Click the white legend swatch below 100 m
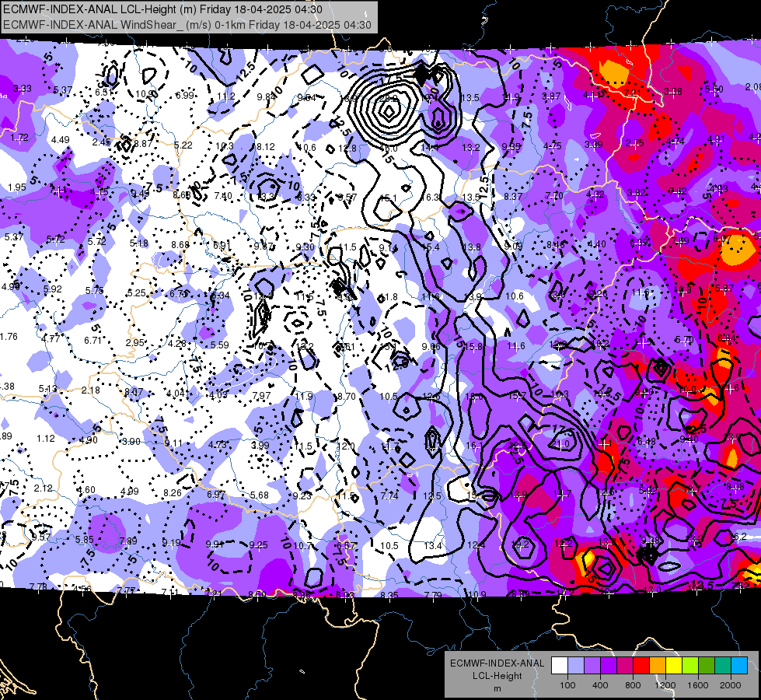This screenshot has width=761, height=700. 560,666
